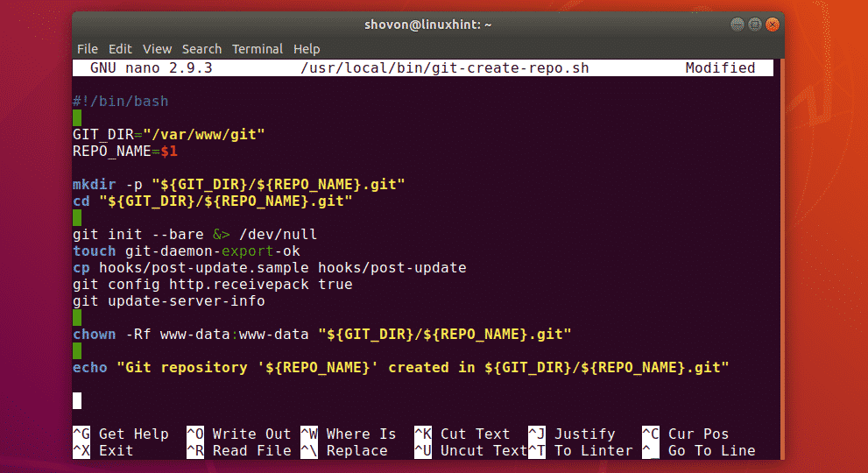Click the cp hooks/post-update.sample line

click(x=270, y=267)
